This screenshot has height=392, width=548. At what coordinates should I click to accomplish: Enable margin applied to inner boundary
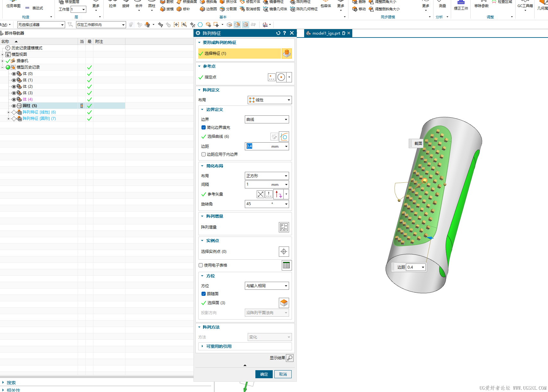[x=203, y=154]
